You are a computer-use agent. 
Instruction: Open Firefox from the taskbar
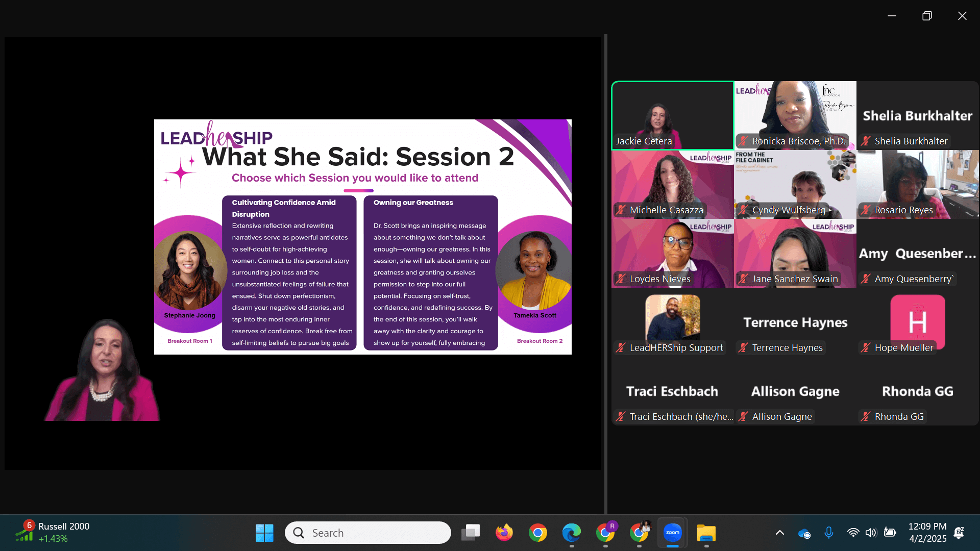504,533
